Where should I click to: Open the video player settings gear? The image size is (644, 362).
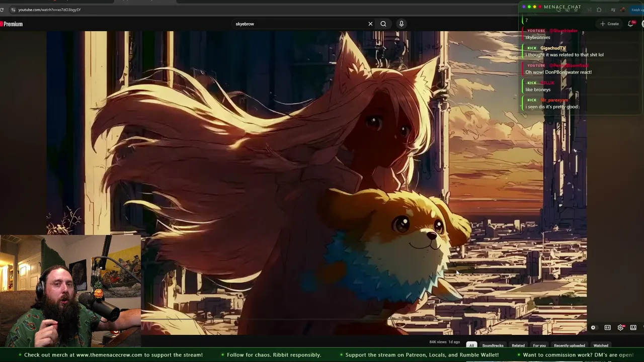click(620, 327)
